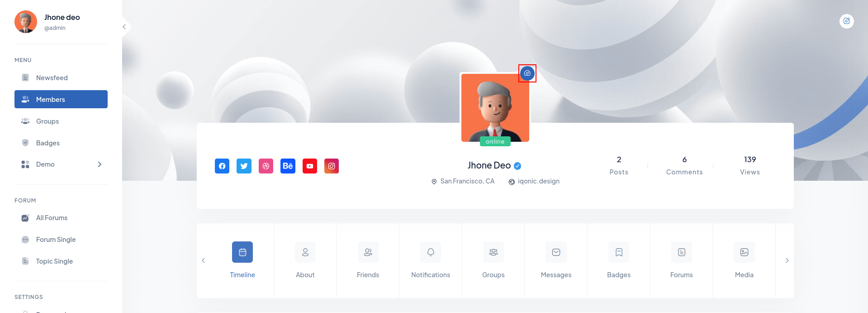Switch to the Timeline tab label
Image resolution: width=868 pixels, height=313 pixels.
pyautogui.click(x=242, y=275)
